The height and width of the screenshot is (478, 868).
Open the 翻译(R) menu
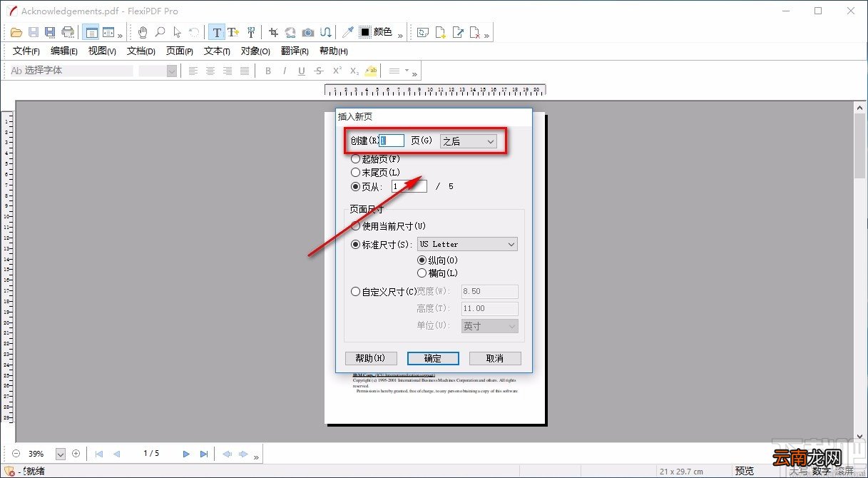(x=295, y=51)
